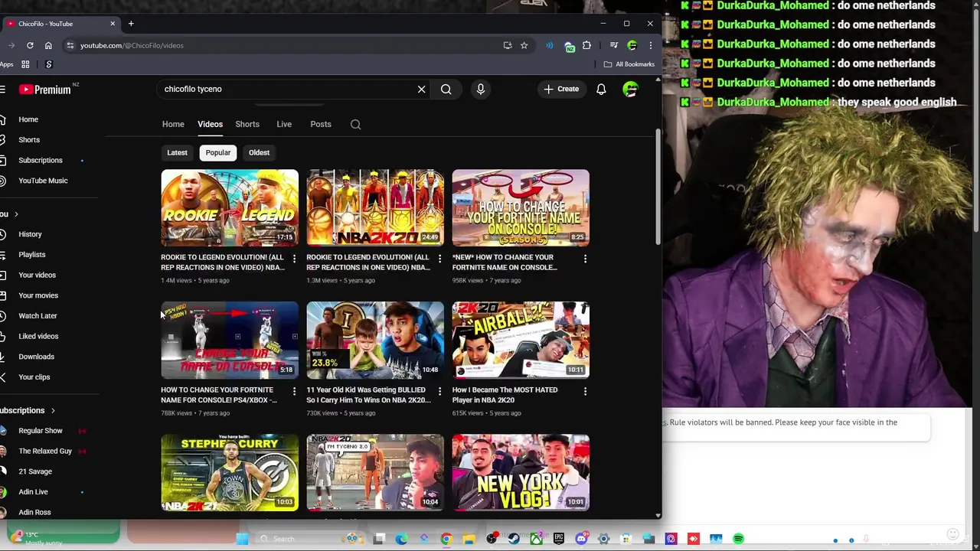Open Epic Games launcher from the taskbar
Image resolution: width=980 pixels, height=551 pixels.
click(x=559, y=539)
